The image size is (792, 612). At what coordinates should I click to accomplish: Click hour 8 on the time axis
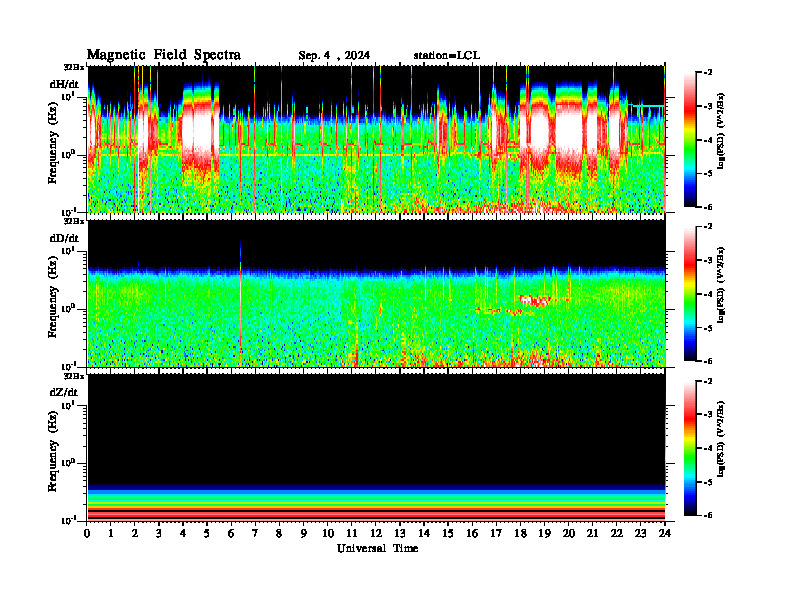(279, 533)
